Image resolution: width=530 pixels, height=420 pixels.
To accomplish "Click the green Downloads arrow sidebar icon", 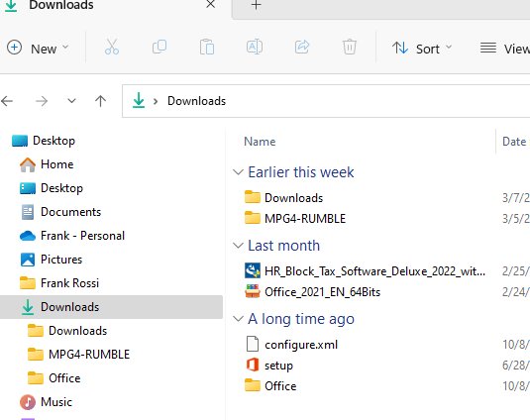I will point(28,307).
